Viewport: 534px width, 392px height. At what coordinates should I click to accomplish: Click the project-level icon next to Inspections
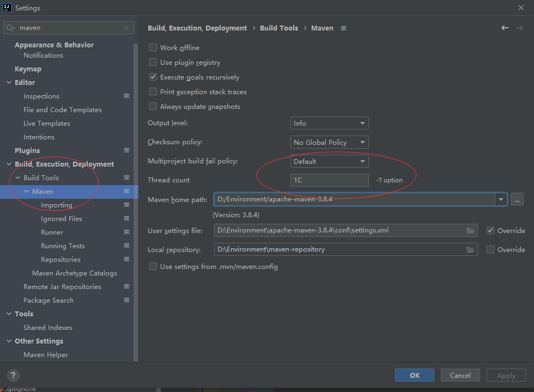(x=126, y=96)
